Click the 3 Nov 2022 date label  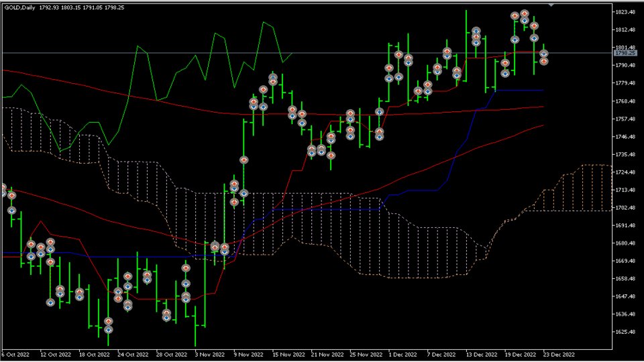(209, 355)
